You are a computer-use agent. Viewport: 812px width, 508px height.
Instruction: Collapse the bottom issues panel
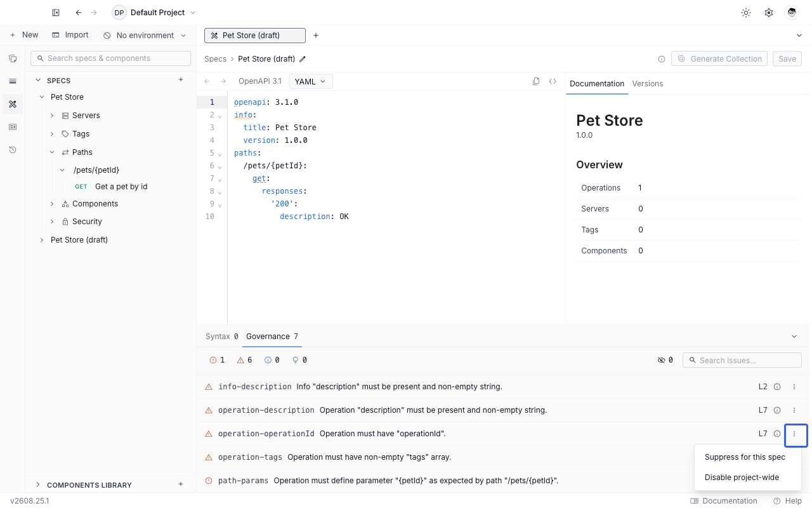tap(794, 337)
